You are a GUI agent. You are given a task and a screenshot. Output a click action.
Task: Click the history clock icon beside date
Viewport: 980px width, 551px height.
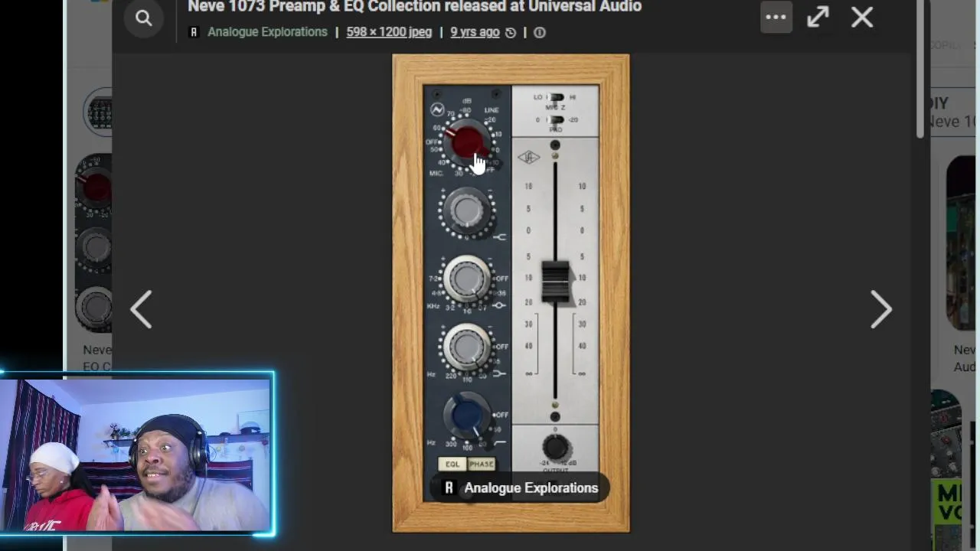tap(511, 32)
